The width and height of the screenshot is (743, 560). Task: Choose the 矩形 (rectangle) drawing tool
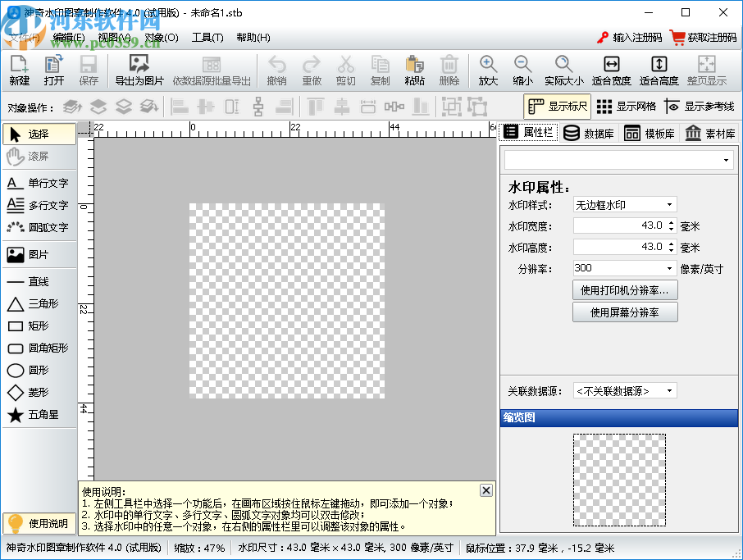[x=39, y=326]
